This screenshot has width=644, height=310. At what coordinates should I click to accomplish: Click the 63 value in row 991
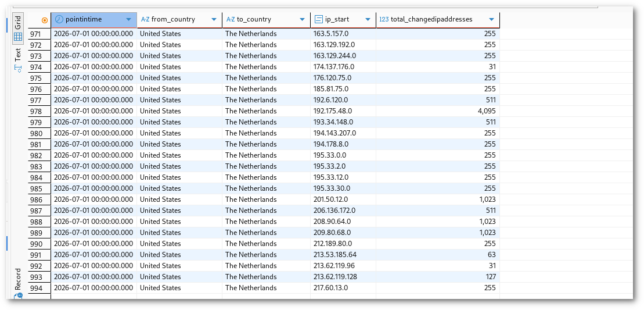(x=492, y=255)
